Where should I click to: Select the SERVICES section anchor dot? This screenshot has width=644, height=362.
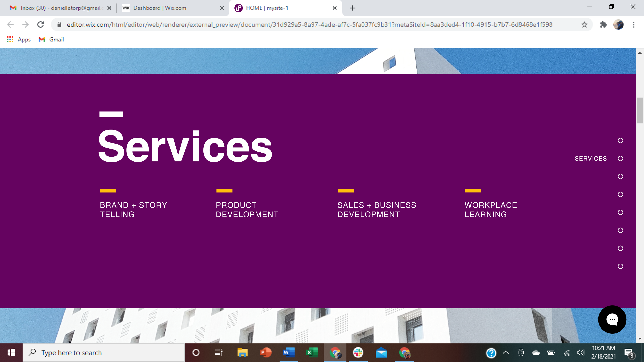click(x=620, y=158)
